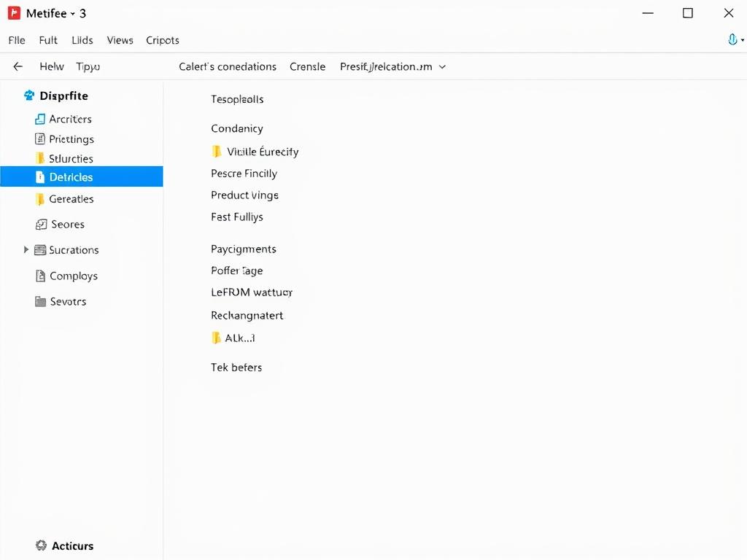This screenshot has height=560, width=747.
Task: Click the Detricles file icon
Action: 40,177
